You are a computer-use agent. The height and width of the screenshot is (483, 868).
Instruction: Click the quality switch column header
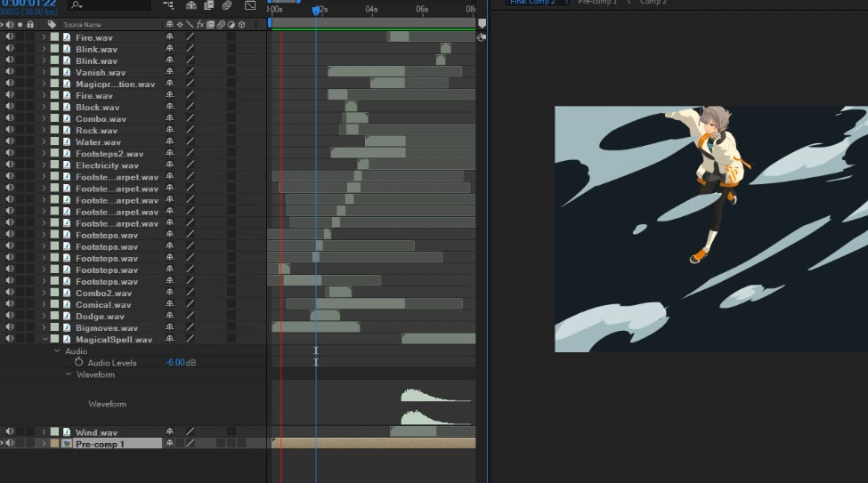point(190,24)
